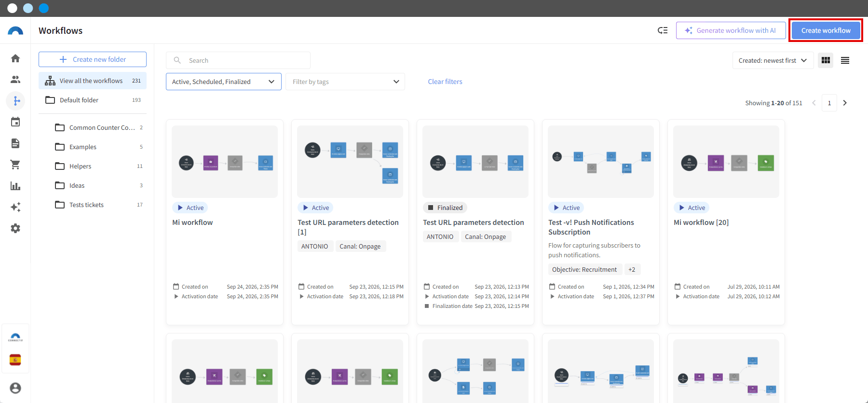Click the ANTONIO tag on [1] card
The width and height of the screenshot is (868, 403).
point(314,246)
